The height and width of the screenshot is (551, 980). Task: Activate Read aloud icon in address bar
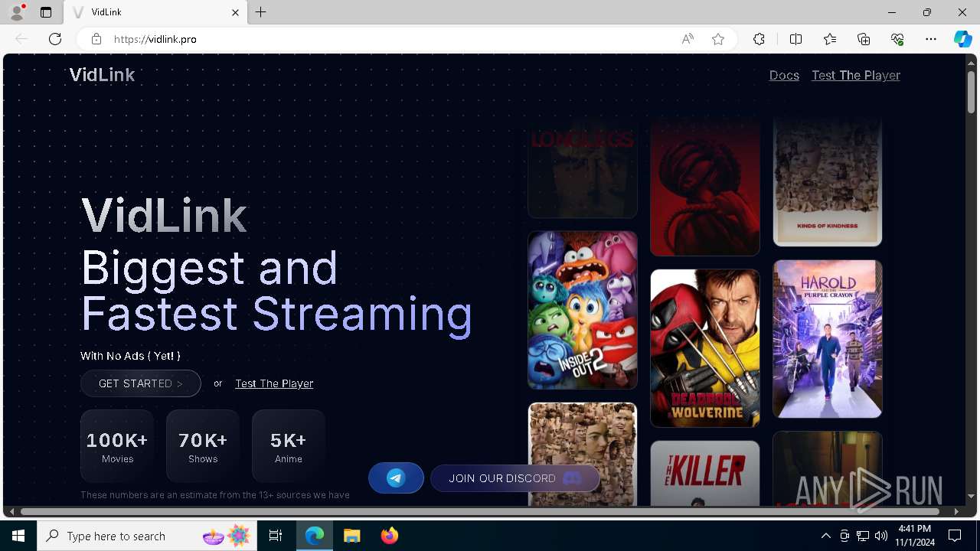(688, 39)
